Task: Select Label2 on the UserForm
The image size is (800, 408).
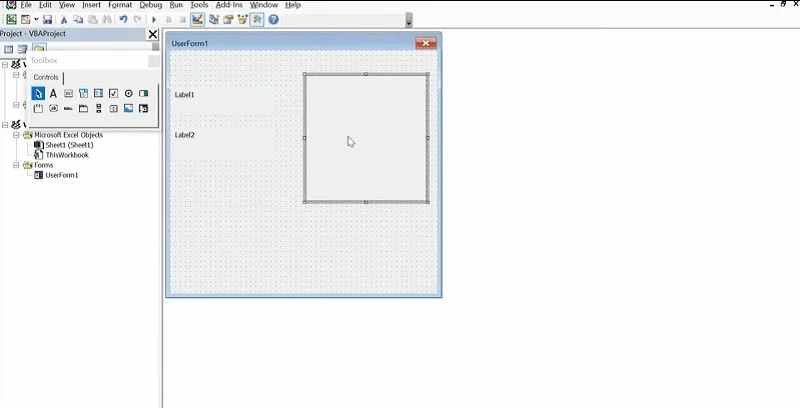Action: (x=222, y=141)
